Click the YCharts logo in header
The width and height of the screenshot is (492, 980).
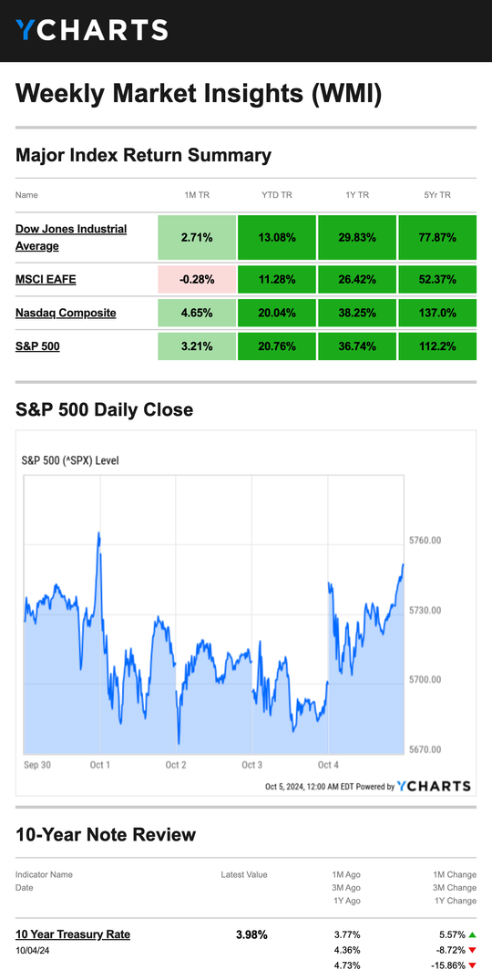pyautogui.click(x=92, y=30)
